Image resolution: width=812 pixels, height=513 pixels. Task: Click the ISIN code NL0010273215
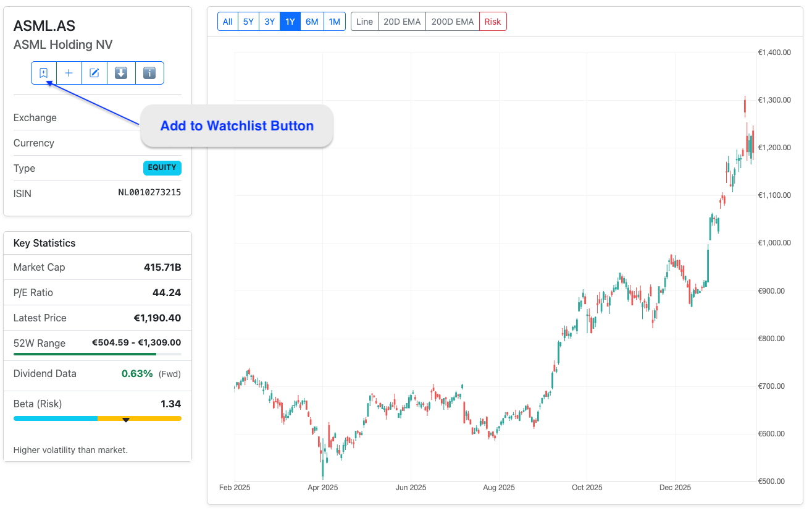click(x=149, y=193)
